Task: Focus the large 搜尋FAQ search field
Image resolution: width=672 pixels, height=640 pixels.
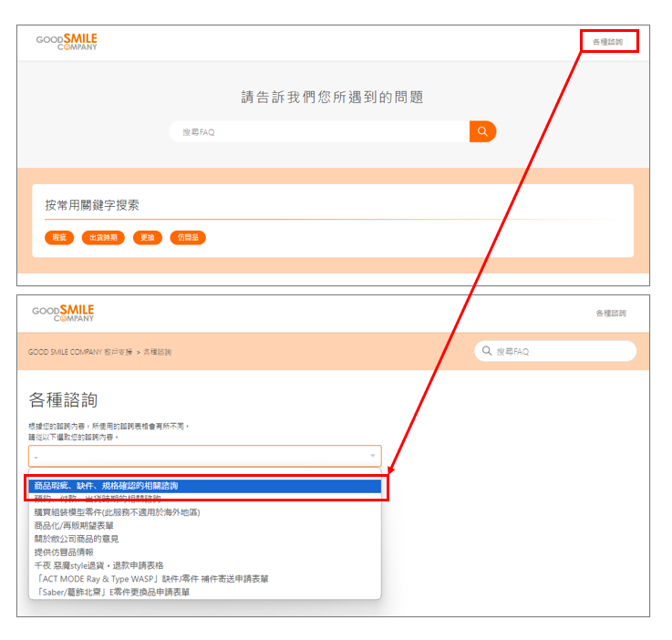Action: [319, 131]
